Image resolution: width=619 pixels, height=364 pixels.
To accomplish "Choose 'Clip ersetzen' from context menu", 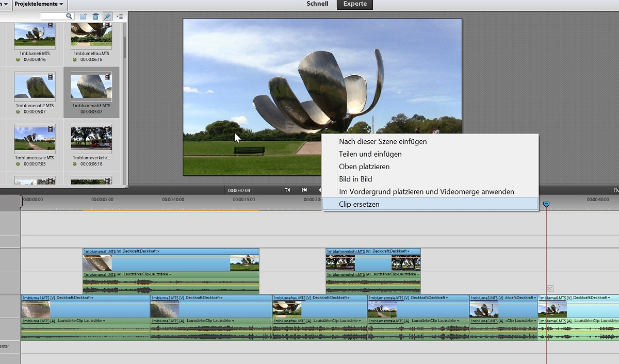I will 430,204.
